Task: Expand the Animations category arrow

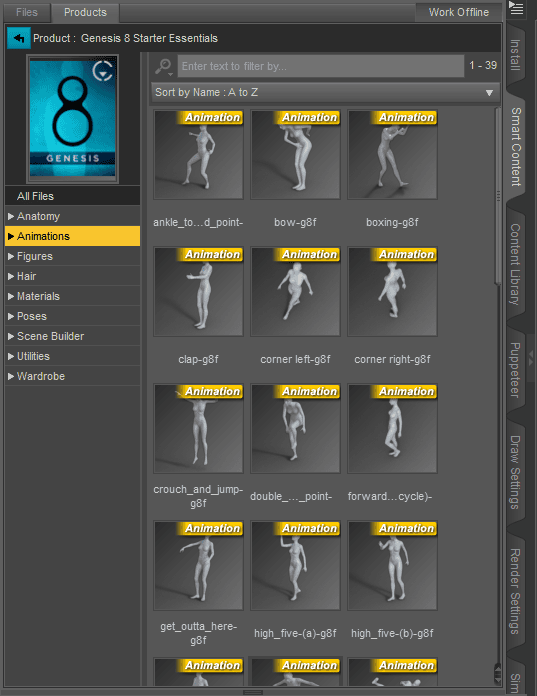Action: [x=11, y=236]
